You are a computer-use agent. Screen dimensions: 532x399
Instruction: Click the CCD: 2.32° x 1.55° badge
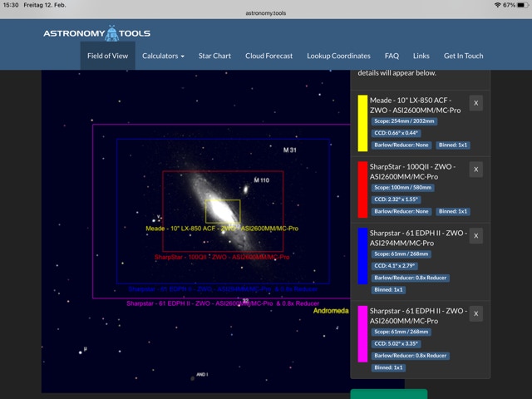(396, 199)
